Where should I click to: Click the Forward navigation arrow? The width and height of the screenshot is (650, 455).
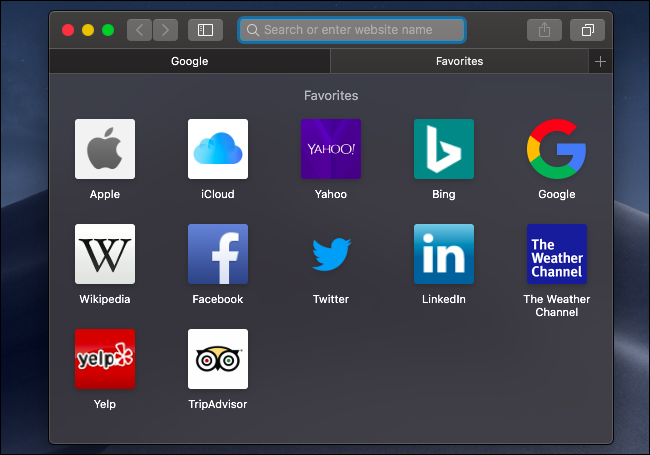pos(165,30)
